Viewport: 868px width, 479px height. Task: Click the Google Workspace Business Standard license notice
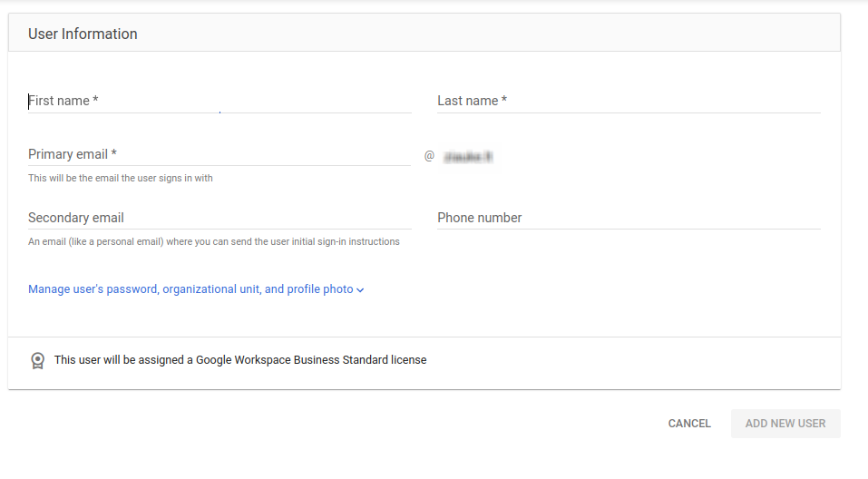240,360
